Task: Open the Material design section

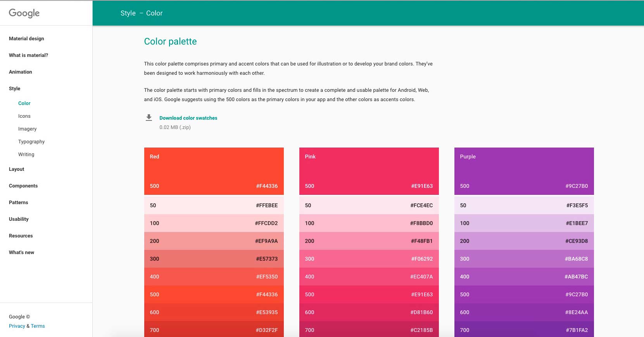Action: point(26,38)
